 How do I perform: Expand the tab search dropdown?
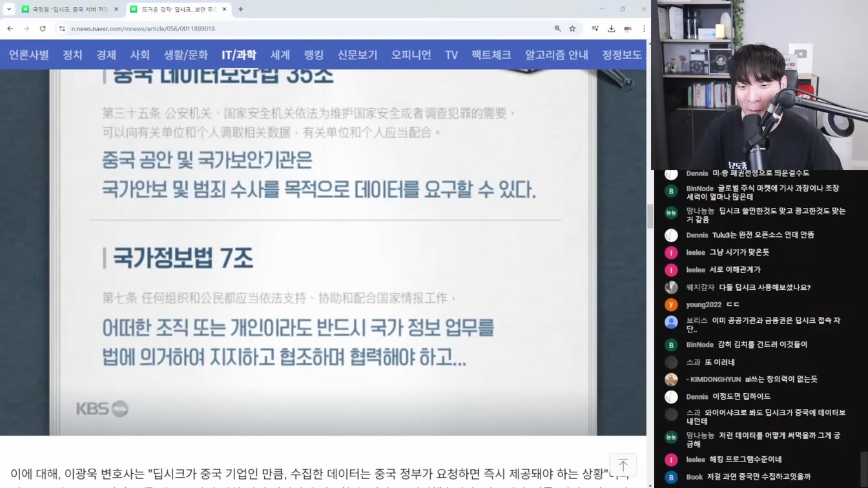(8, 9)
